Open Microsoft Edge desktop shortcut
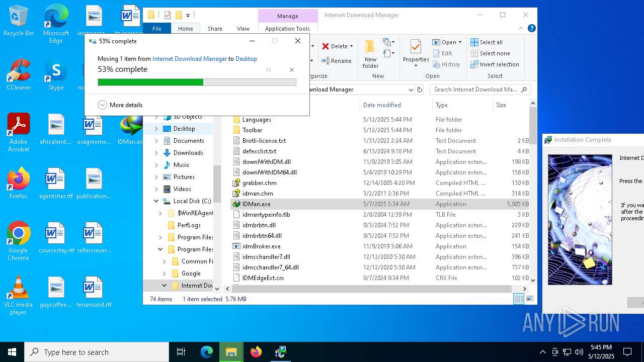This screenshot has width=644, height=362. [x=56, y=24]
